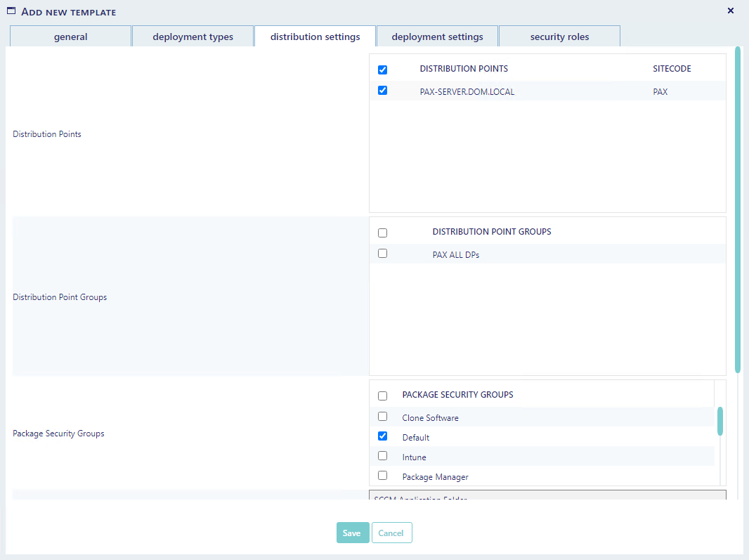
Task: Select the distribution settings tab
Action: pos(315,37)
